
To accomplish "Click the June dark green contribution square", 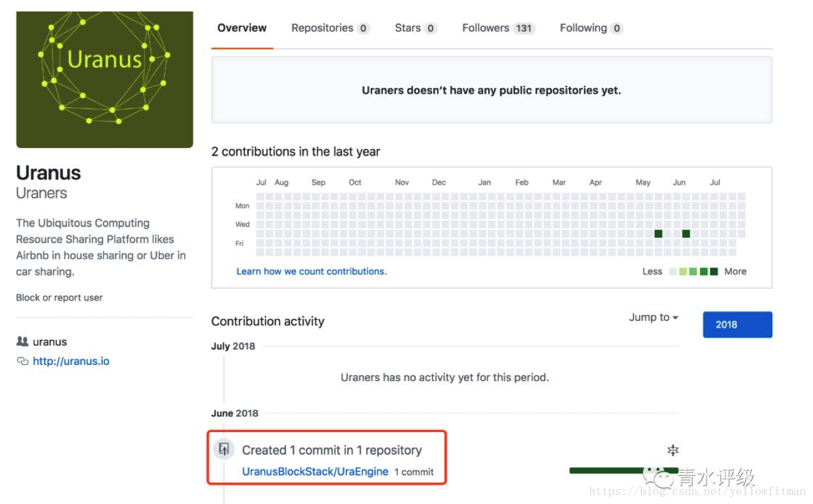I will [686, 233].
